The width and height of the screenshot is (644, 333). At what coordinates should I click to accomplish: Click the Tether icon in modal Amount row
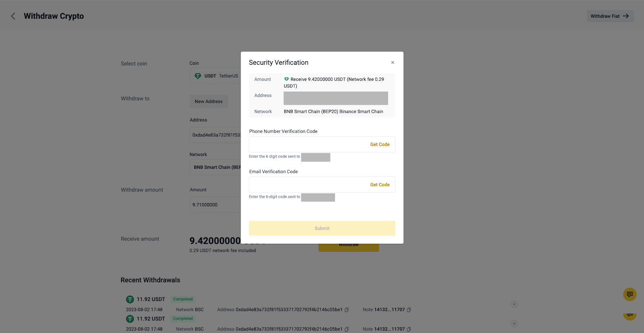[x=287, y=79]
